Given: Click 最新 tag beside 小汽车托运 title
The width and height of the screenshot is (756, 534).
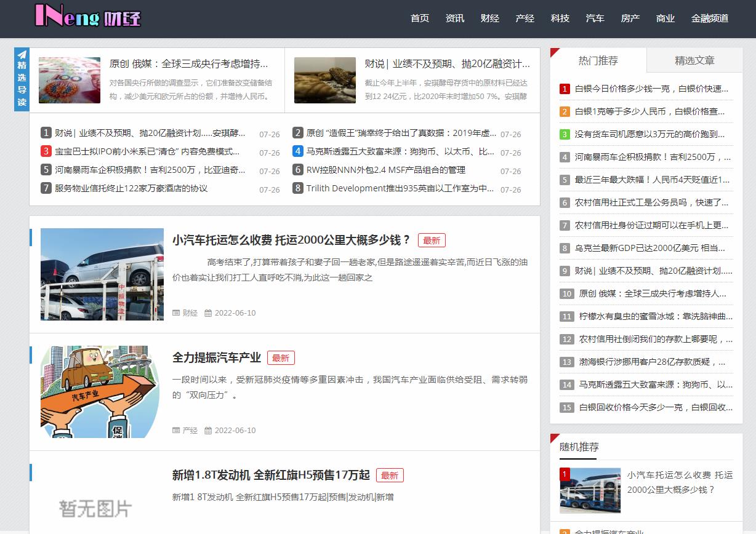Looking at the screenshot, I should (432, 241).
